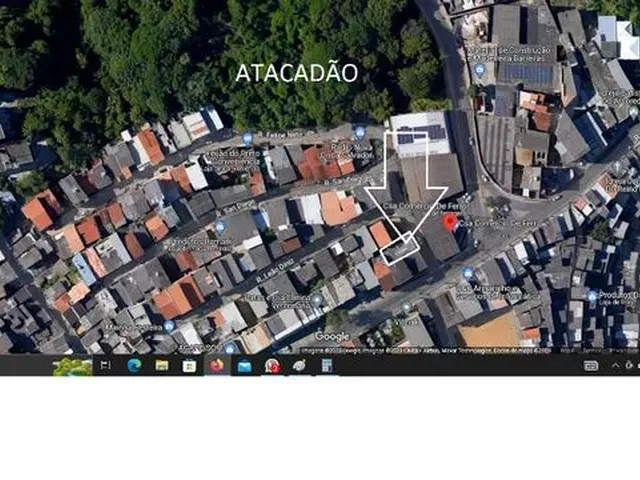This screenshot has height=480, width=640.
Task: Click taskbar app with red notification badge
Action: [x=272, y=366]
